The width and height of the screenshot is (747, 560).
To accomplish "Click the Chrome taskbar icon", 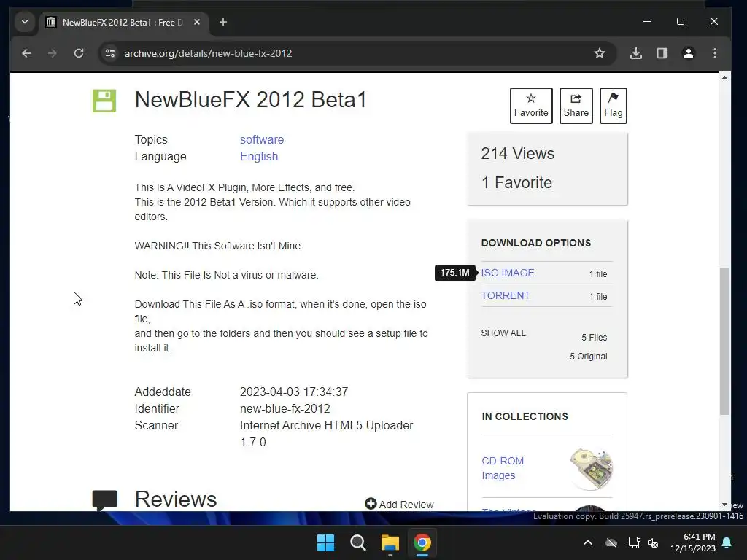I will click(422, 542).
